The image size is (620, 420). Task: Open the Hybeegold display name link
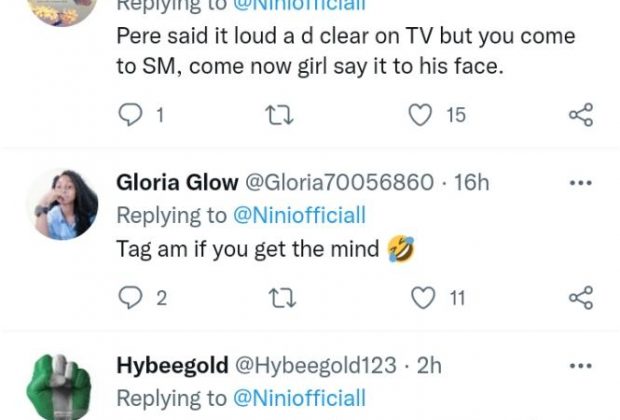tap(177, 365)
